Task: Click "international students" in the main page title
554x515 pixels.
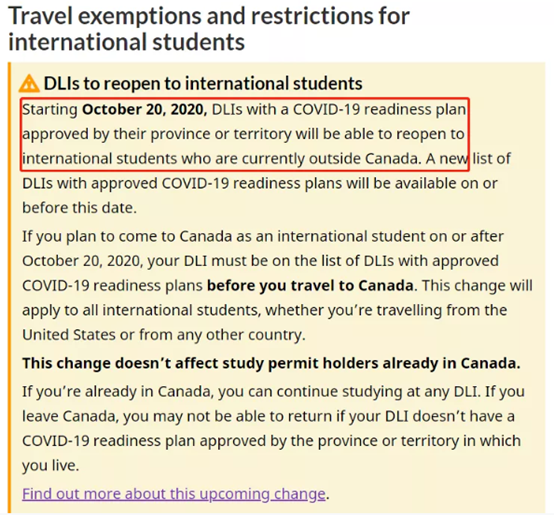Action: (x=126, y=42)
